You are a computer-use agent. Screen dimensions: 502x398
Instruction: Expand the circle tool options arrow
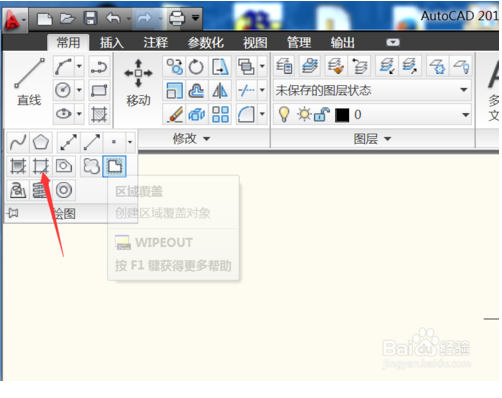click(x=79, y=90)
